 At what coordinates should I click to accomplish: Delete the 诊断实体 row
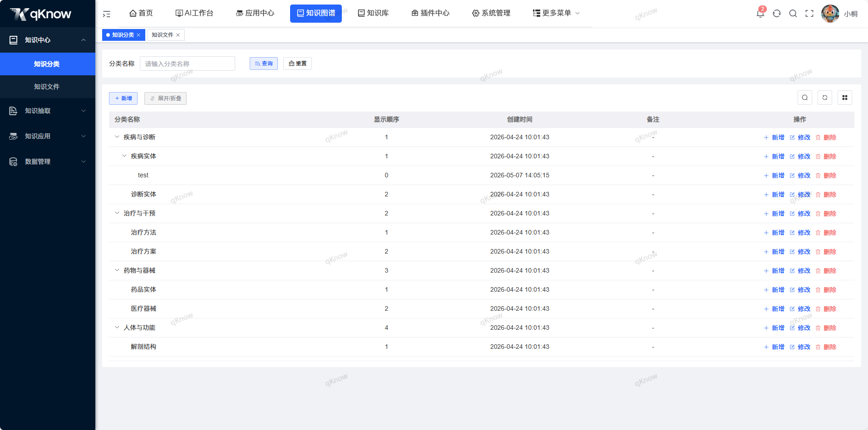pyautogui.click(x=826, y=195)
